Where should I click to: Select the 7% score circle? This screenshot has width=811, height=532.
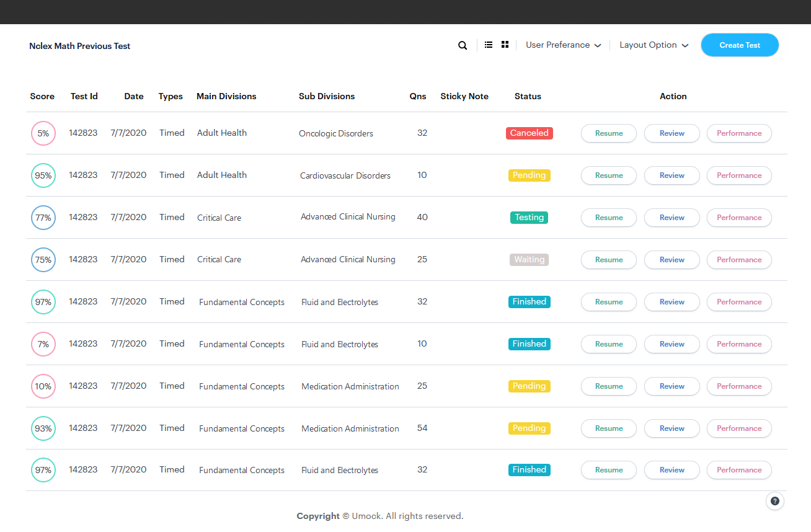click(x=43, y=344)
